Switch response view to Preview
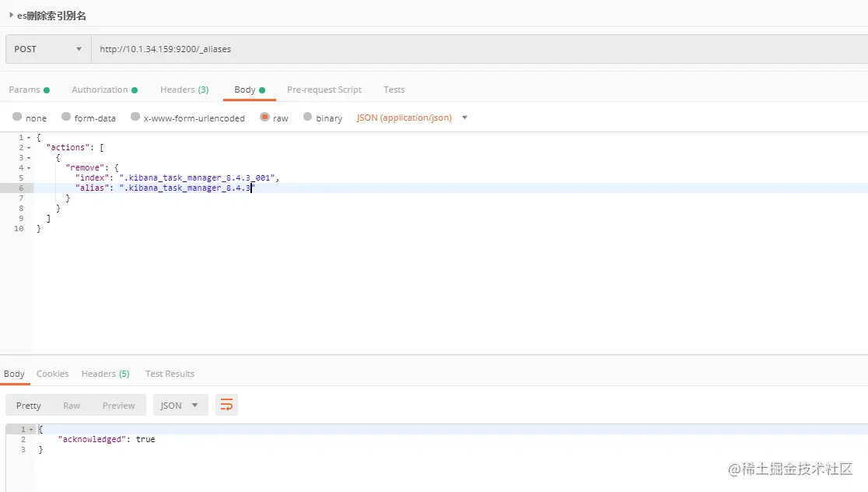The height and width of the screenshot is (492, 868). [x=118, y=406]
